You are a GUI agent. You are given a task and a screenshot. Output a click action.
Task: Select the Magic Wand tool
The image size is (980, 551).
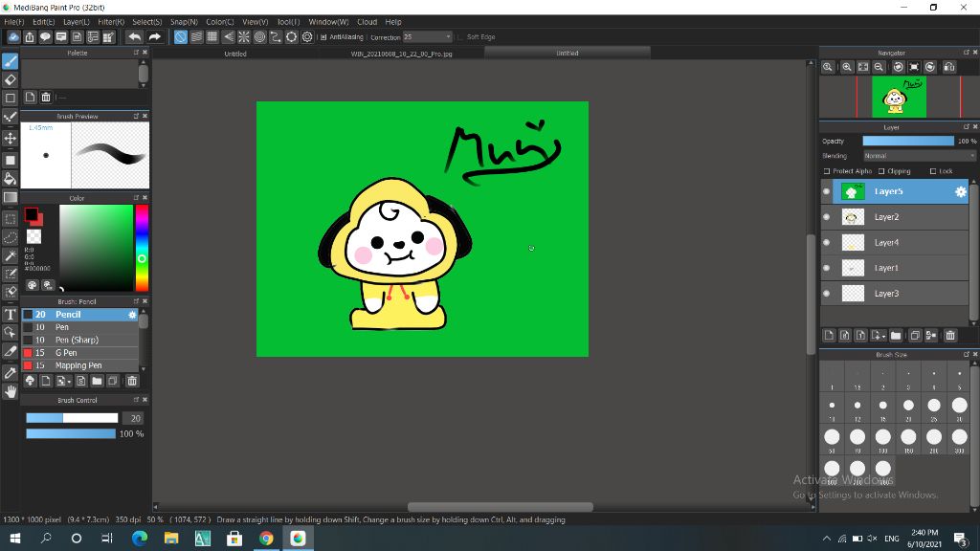click(10, 256)
